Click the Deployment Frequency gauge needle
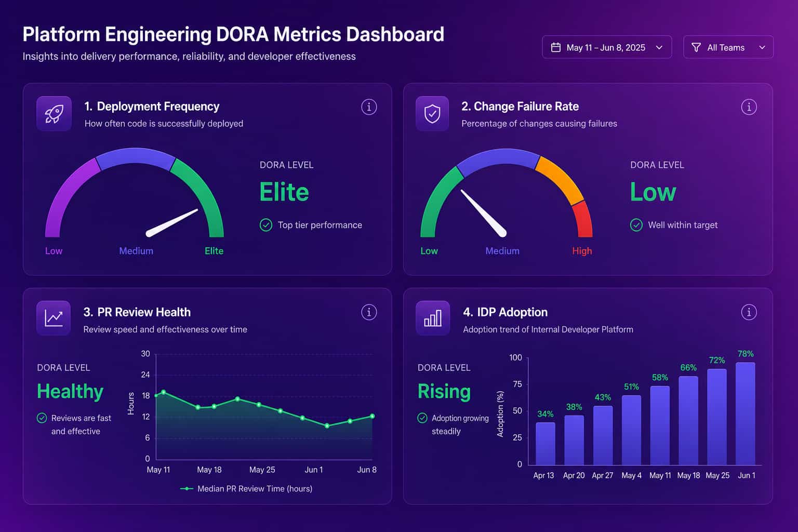The image size is (798, 532). click(172, 222)
